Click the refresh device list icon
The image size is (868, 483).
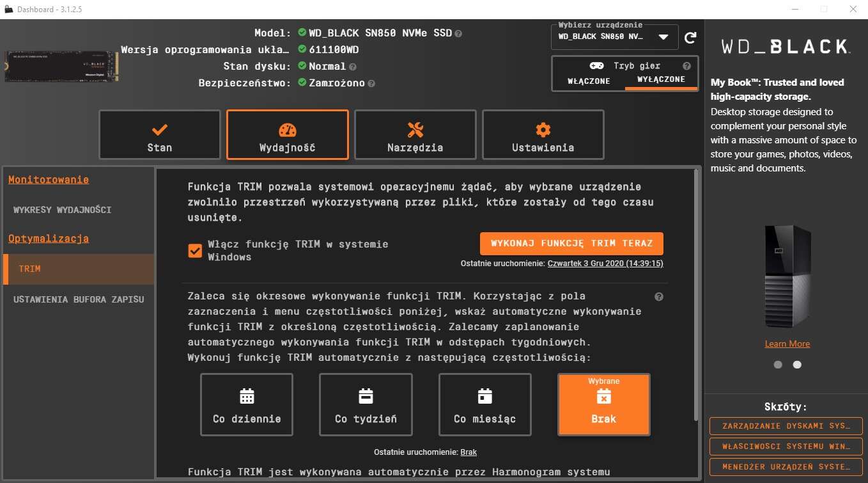[690, 38]
